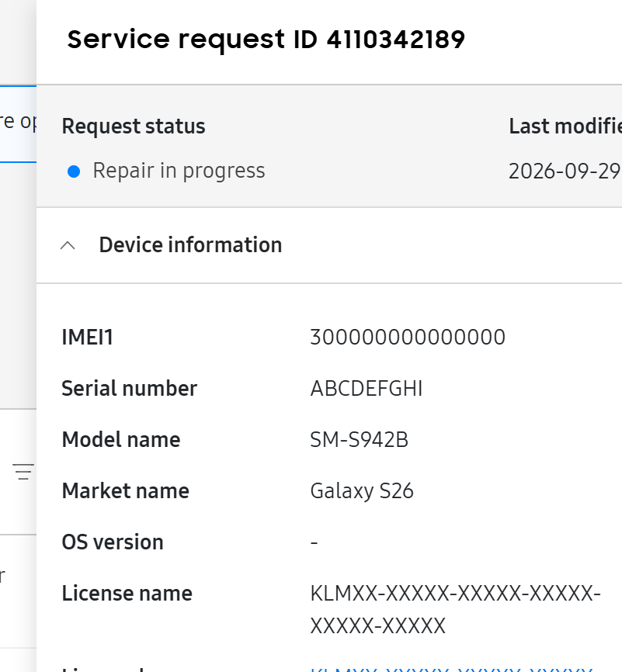
Task: Click the Model name label
Action: 121,440
